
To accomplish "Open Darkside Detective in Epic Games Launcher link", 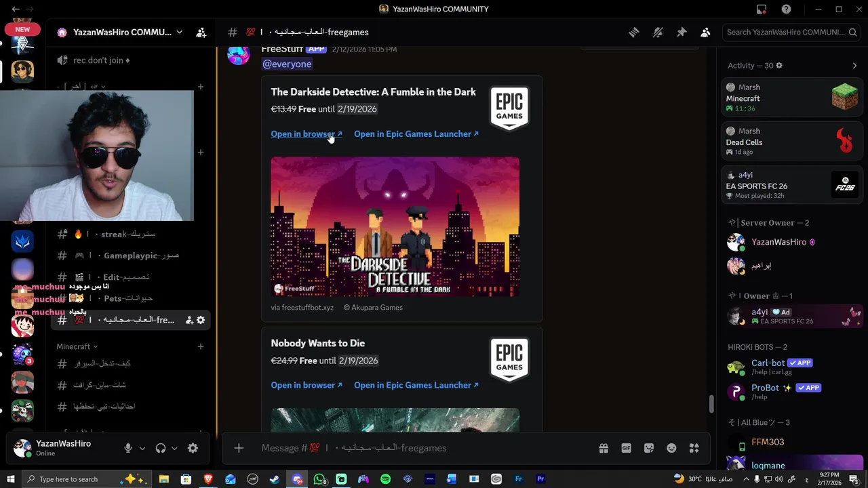I will click(x=416, y=134).
